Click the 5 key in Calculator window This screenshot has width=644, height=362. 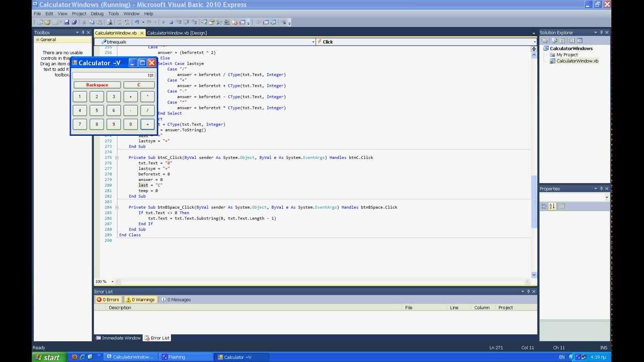click(x=97, y=111)
